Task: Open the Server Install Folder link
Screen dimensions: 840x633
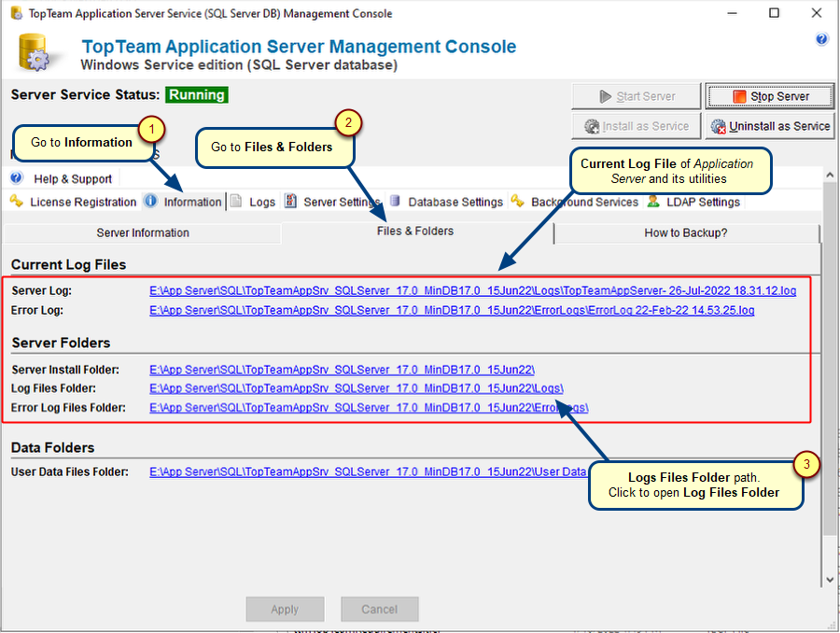Action: pyautogui.click(x=342, y=370)
